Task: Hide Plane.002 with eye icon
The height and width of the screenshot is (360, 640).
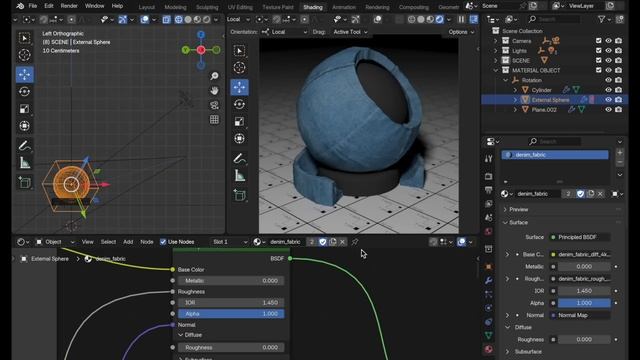Action: click(608, 109)
